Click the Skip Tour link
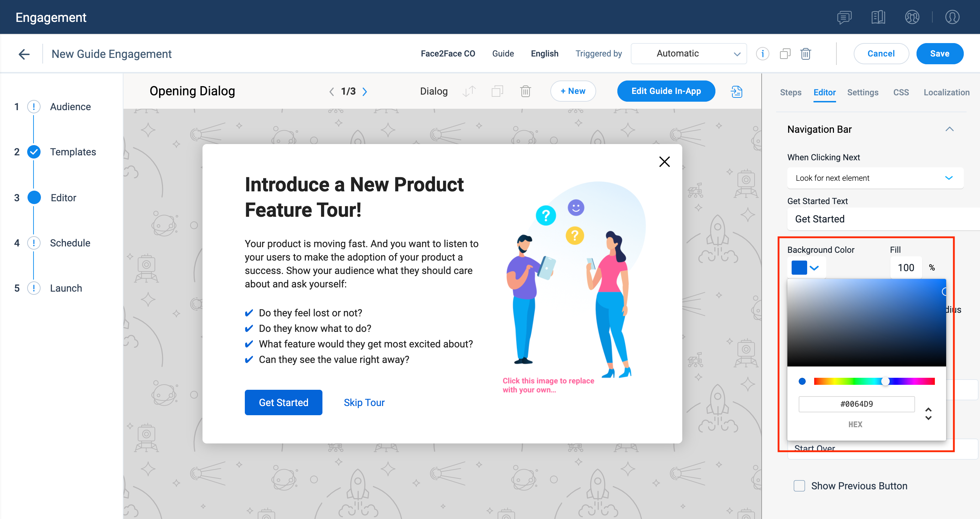Screen dimensions: 980x519 [x=364, y=402]
